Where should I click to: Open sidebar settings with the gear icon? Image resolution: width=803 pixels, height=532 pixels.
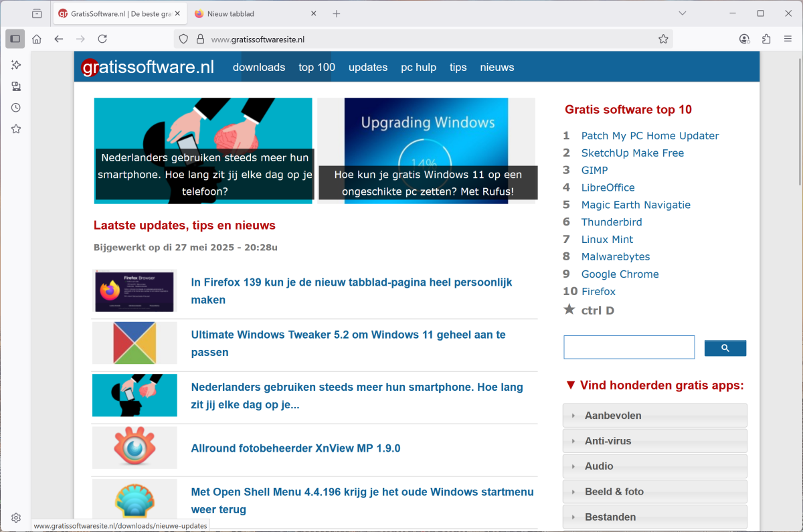pyautogui.click(x=16, y=517)
